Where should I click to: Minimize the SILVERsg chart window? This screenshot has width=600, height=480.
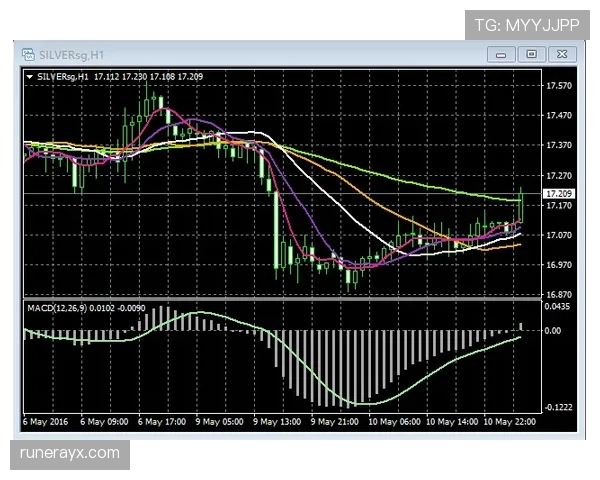tap(505, 53)
